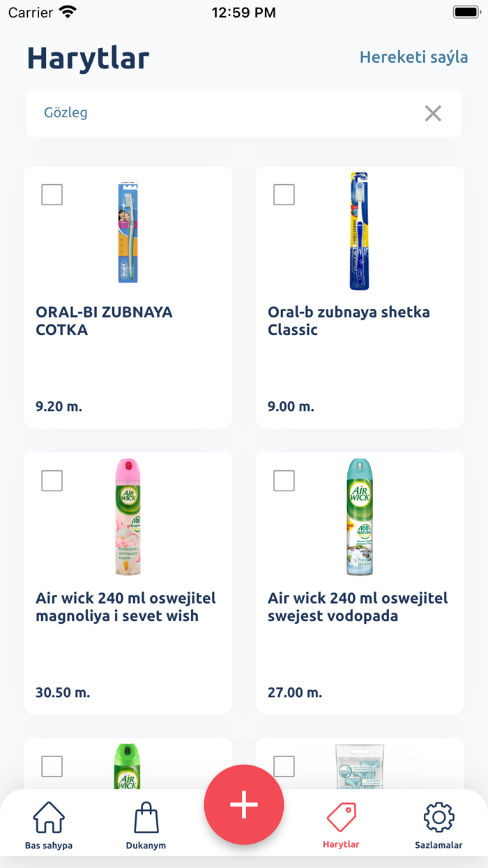The width and height of the screenshot is (488, 868).
Task: Open Air wick swejest vodopada title
Action: (358, 607)
